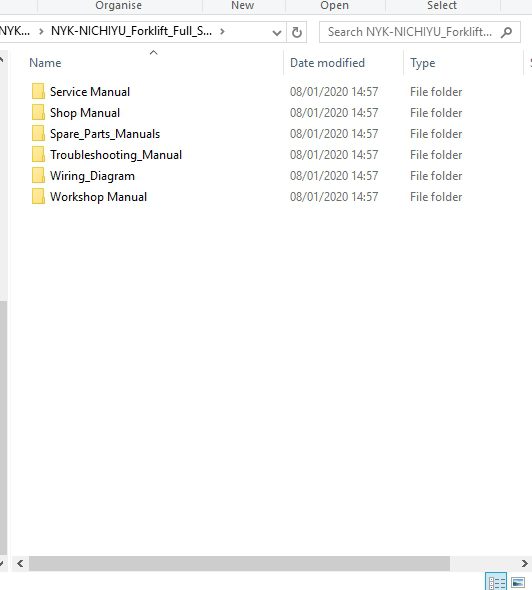
Task: Select the Troubleshooting_Manual folder name
Action: click(x=116, y=155)
